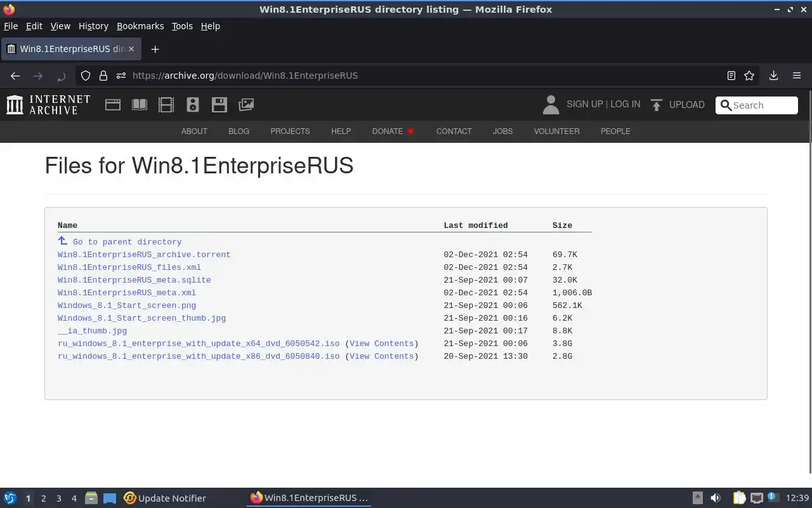Open Win8.1EnterpriseRUS_files.xml

(x=129, y=267)
